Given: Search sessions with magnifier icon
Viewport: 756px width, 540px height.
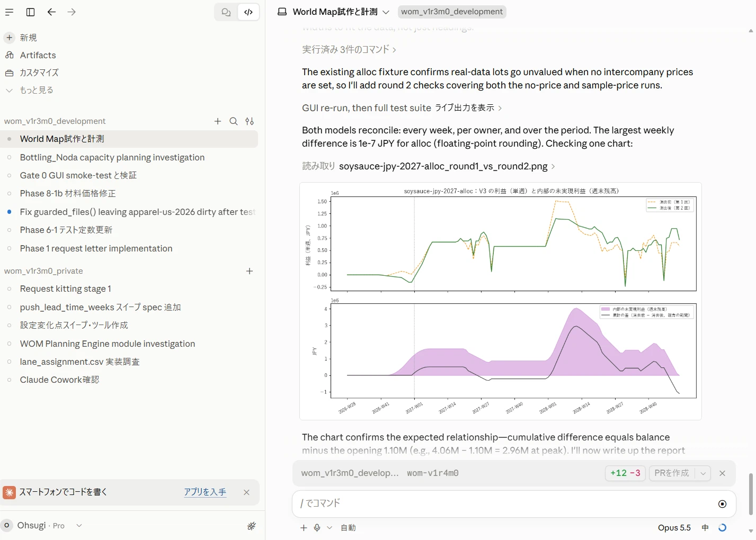Looking at the screenshot, I should (x=234, y=121).
